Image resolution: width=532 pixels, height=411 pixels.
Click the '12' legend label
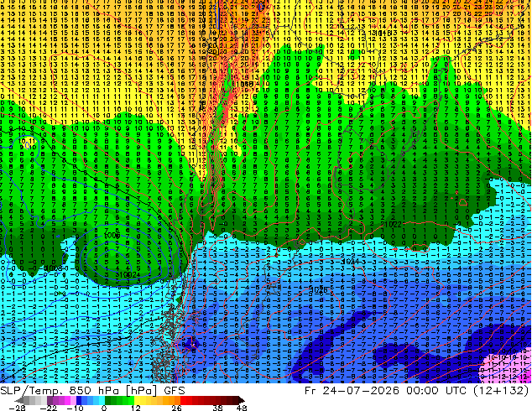tap(136, 408)
